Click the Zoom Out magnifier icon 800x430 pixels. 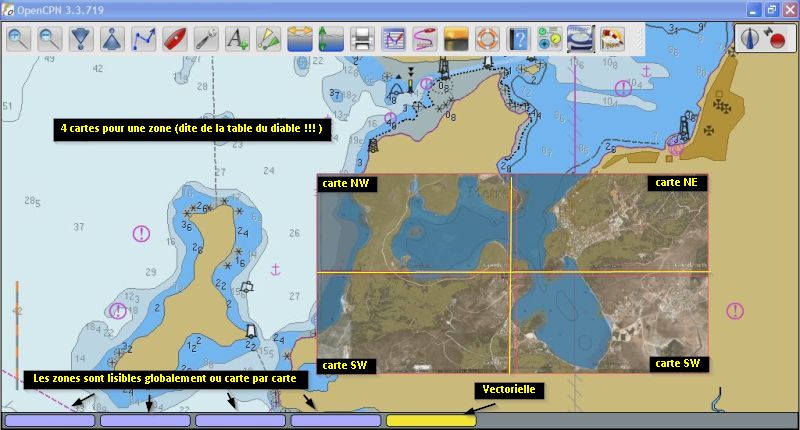[x=50, y=39]
